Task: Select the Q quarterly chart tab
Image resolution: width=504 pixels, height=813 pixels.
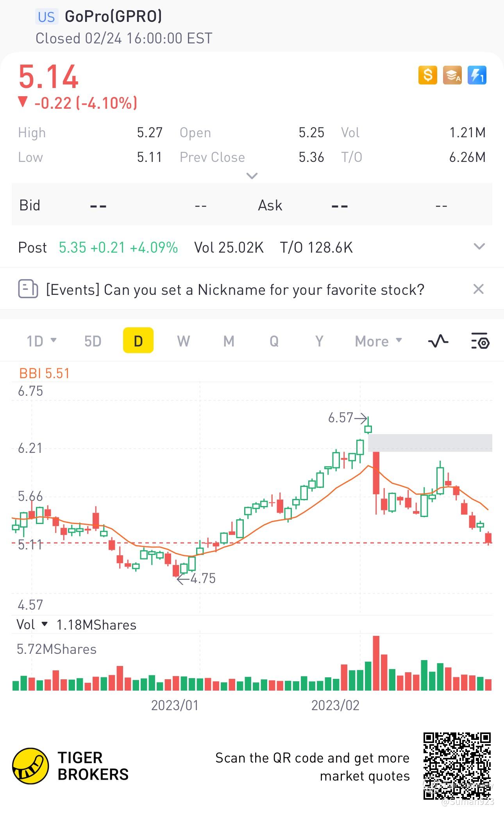Action: click(274, 341)
